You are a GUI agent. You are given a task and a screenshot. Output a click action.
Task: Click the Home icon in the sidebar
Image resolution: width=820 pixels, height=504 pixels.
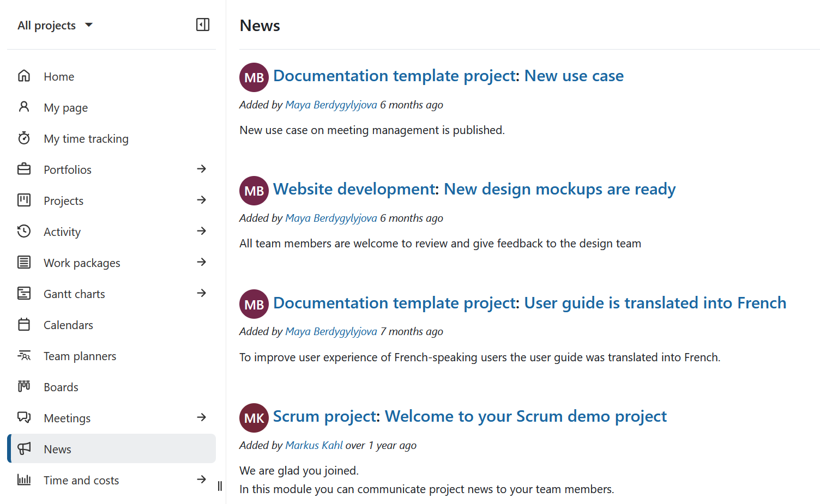point(24,76)
